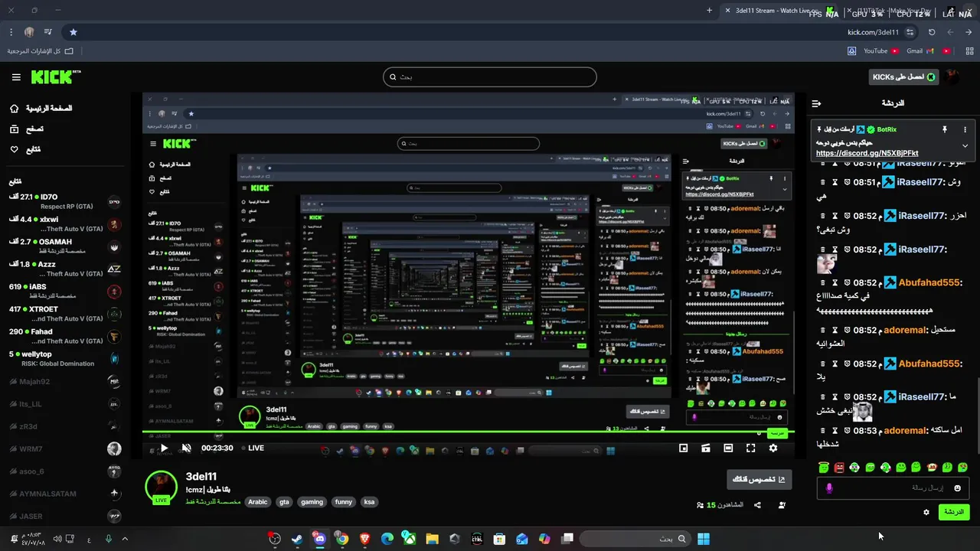Open the Browse sidebar link
980x551 pixels.
(x=27, y=129)
